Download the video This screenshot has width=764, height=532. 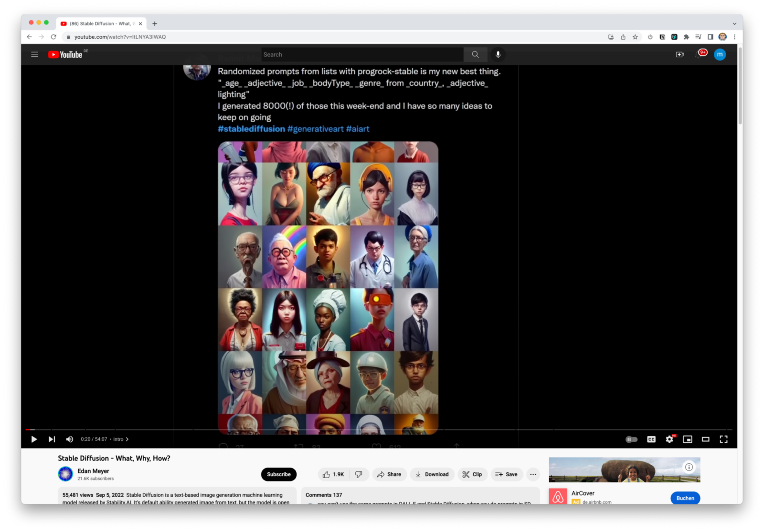coord(432,474)
